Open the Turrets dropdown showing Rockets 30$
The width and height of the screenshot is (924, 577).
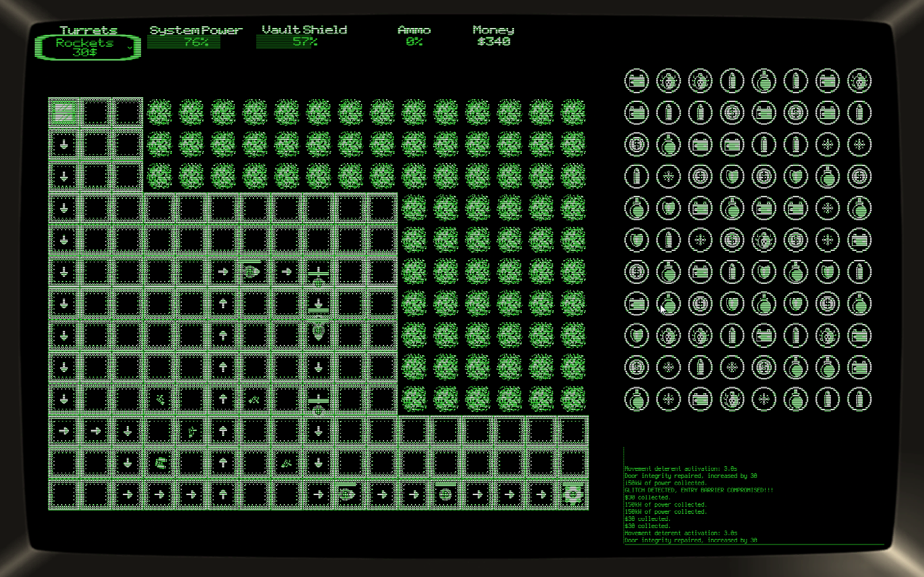pyautogui.click(x=88, y=47)
